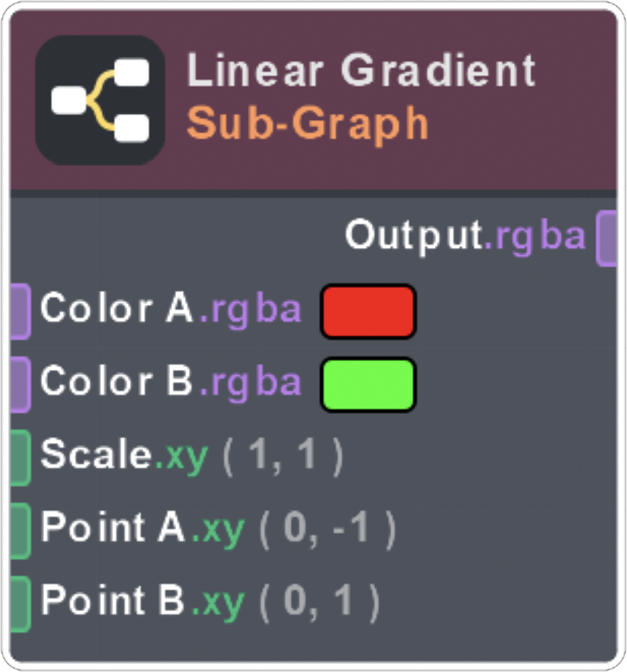Open the green Color B swatch
Image resolution: width=627 pixels, height=672 pixels.
(x=368, y=384)
